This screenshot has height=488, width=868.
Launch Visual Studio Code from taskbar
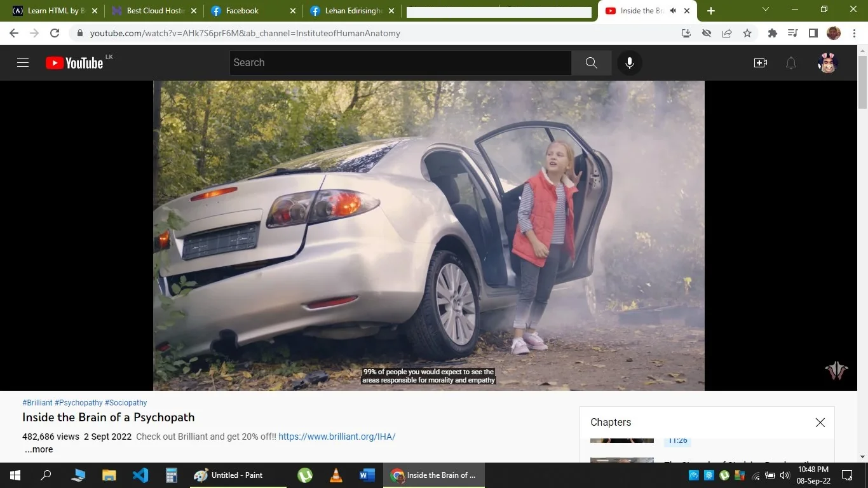140,475
